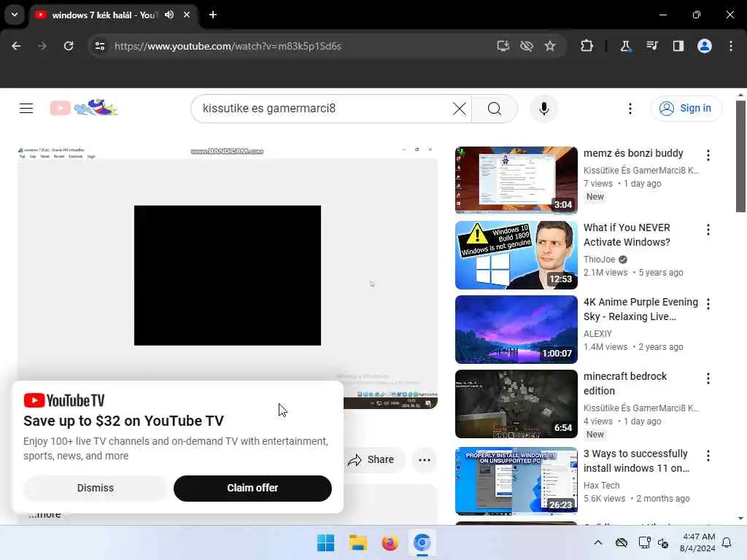Reload the YouTube page

click(69, 46)
